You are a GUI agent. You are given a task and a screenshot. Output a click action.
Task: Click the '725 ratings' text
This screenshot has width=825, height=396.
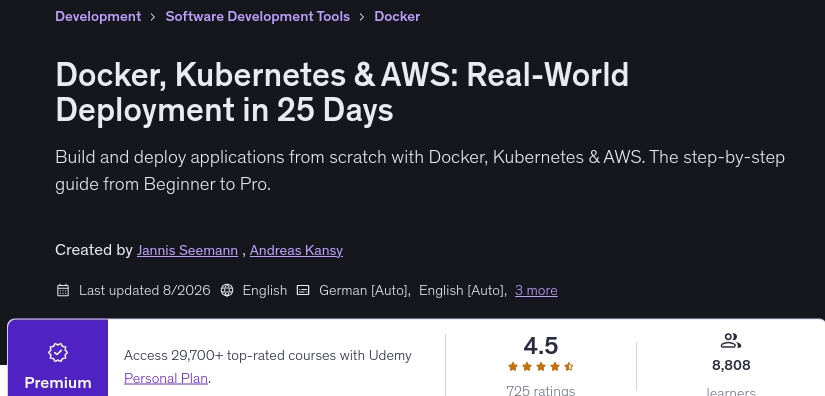[541, 391]
